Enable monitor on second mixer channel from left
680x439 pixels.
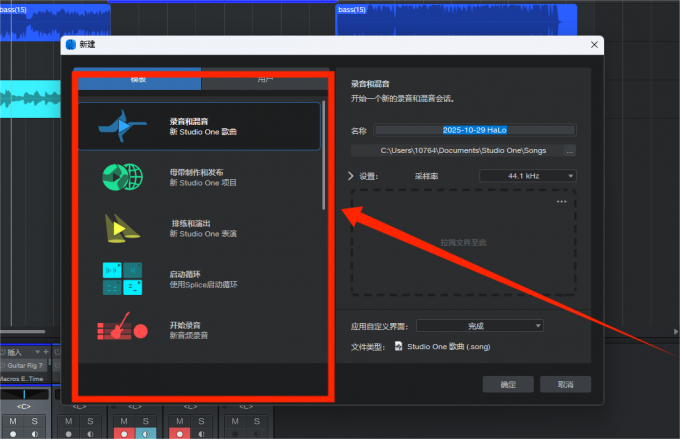pos(90,434)
